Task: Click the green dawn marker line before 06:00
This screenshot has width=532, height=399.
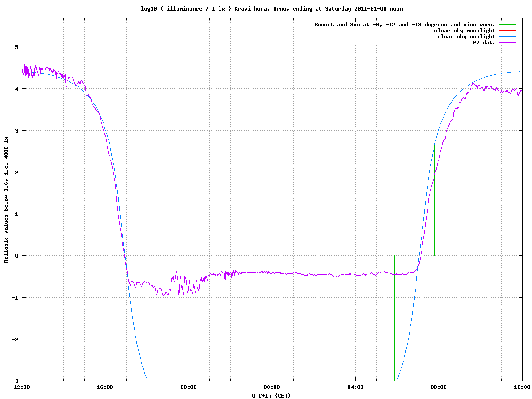Action: pyautogui.click(x=395, y=318)
